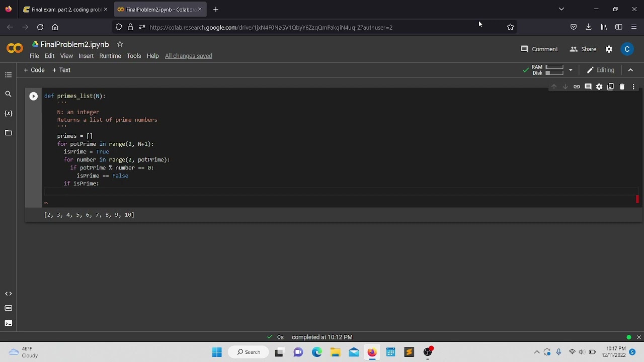Open File Explorer from taskbar

click(335, 352)
